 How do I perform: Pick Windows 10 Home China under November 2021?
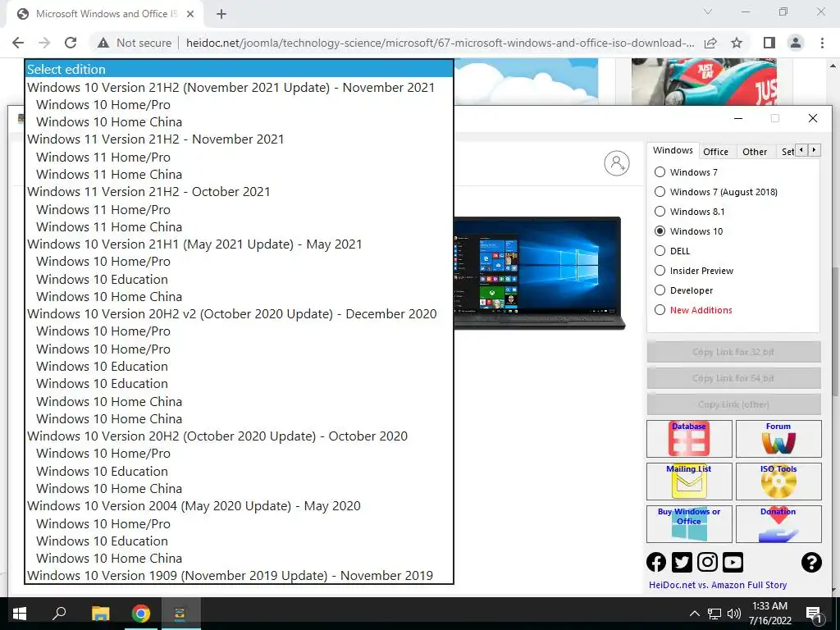pyautogui.click(x=239, y=121)
